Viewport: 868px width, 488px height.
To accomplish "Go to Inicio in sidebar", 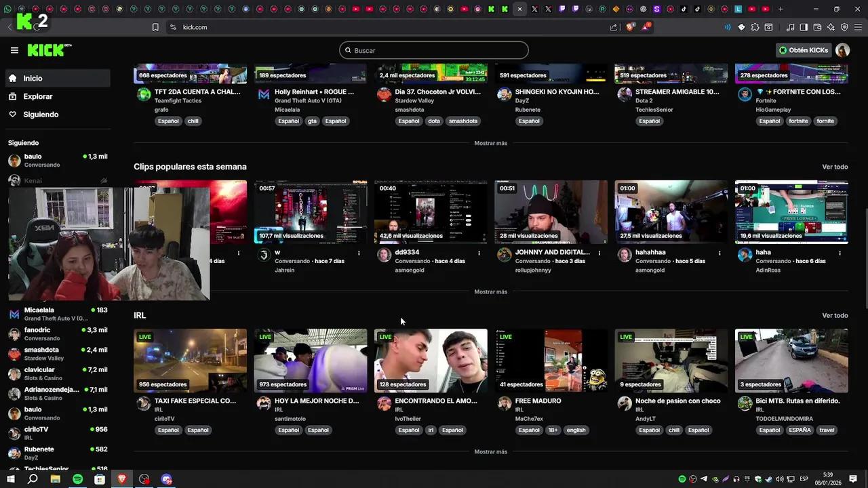I will 58,78.
